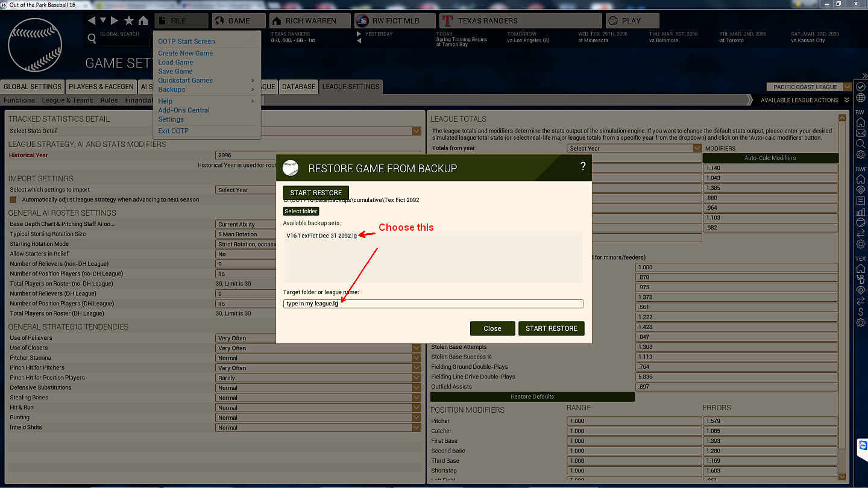Choose Save Game from File menu
Screen dimensions: 868x488
pos(175,71)
